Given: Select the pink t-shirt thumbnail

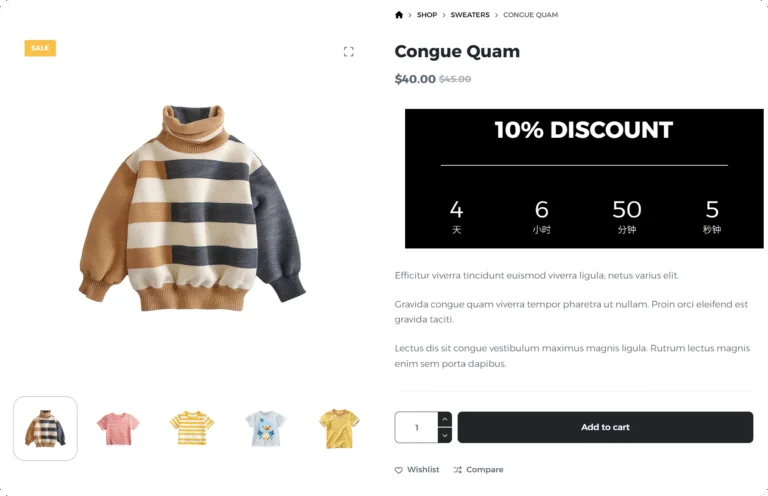Looking at the screenshot, I should pos(118,428).
